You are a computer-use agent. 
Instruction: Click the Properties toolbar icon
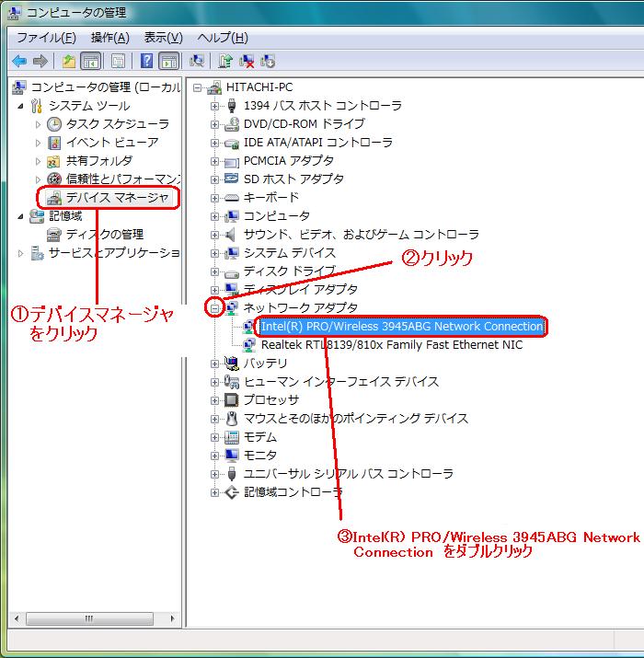click(118, 62)
